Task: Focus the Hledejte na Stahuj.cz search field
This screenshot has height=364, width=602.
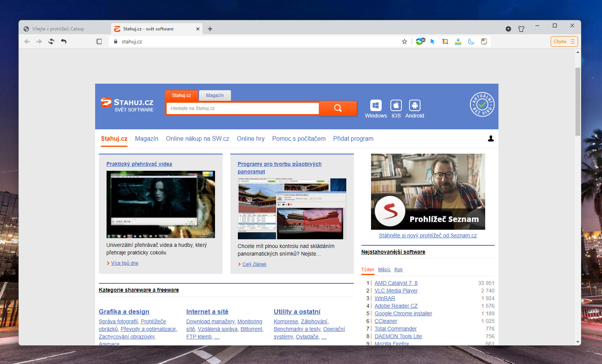Action: pos(243,108)
